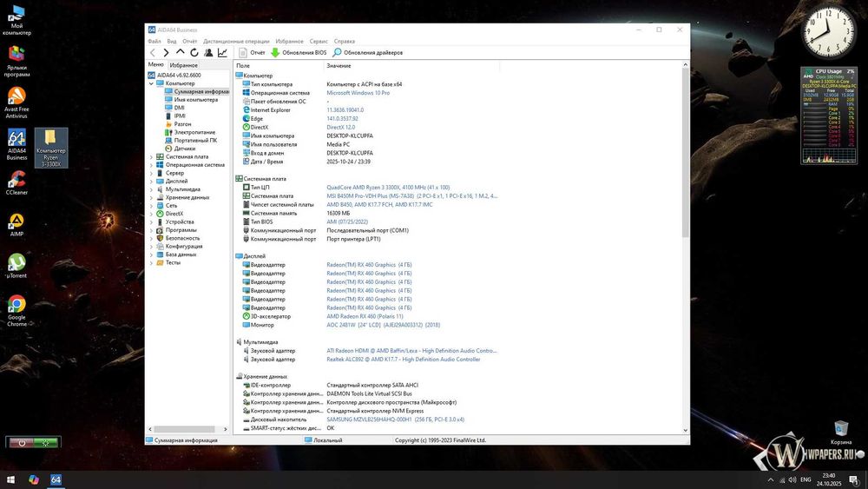Expand the Дисплей tree node
868x489 pixels.
click(x=151, y=181)
